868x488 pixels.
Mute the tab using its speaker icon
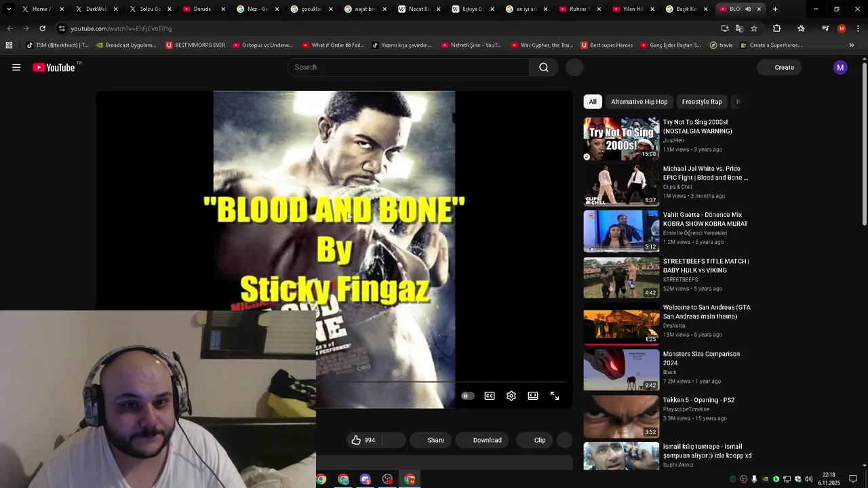coord(749,9)
